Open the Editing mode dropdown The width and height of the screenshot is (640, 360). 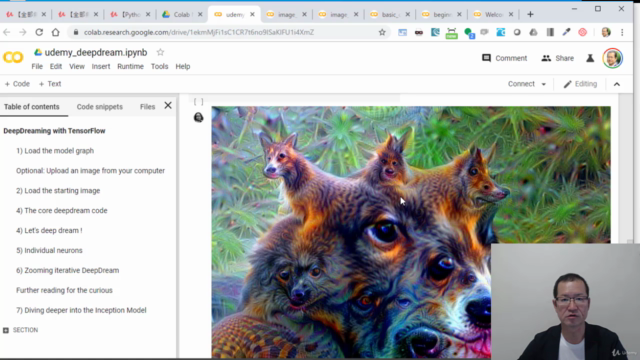click(580, 84)
